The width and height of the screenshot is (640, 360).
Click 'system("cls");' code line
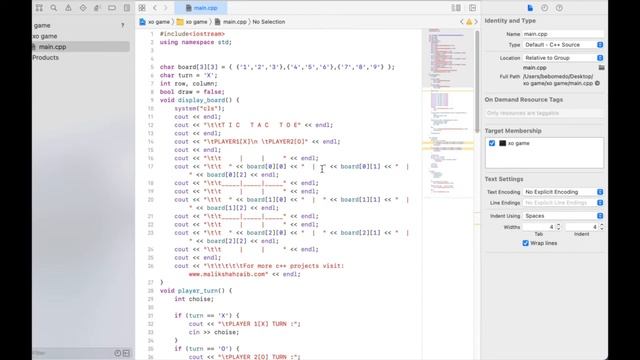click(x=200, y=109)
